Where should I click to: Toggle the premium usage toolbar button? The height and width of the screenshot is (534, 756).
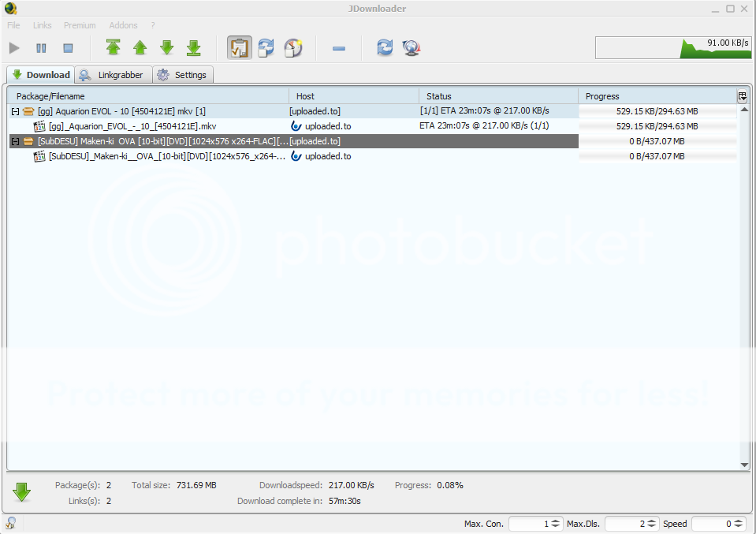pos(293,48)
